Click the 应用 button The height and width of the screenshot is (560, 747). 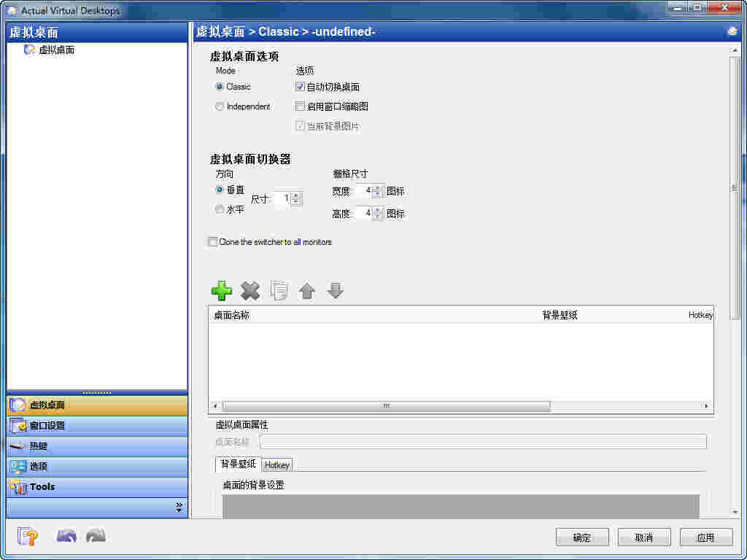(x=705, y=537)
